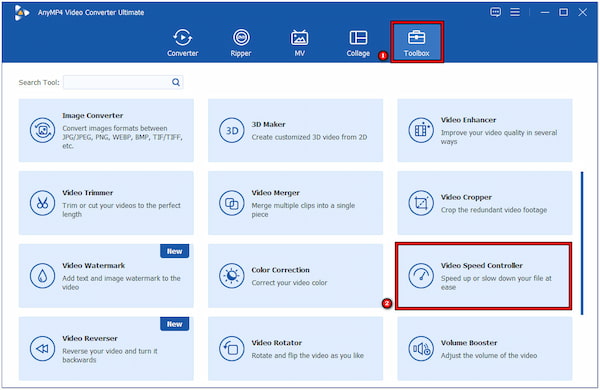Image resolution: width=600 pixels, height=390 pixels.
Task: Open the feedback chat icon
Action: point(496,12)
